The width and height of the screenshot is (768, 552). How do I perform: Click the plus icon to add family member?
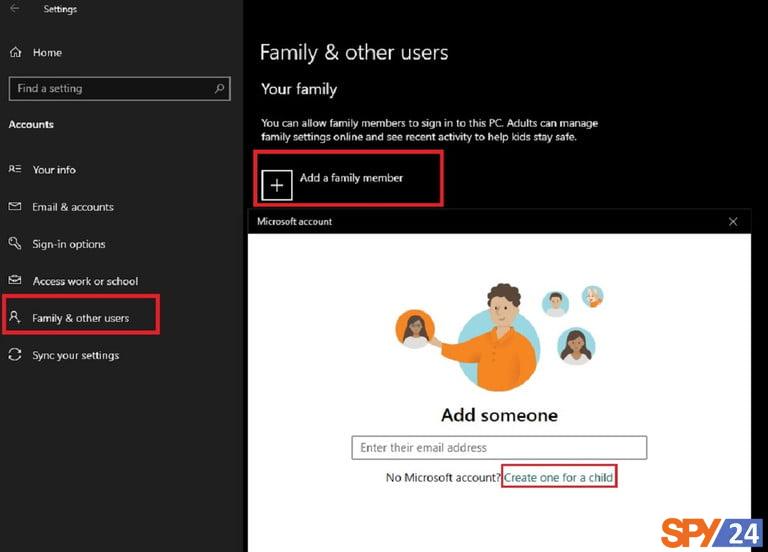pyautogui.click(x=277, y=185)
